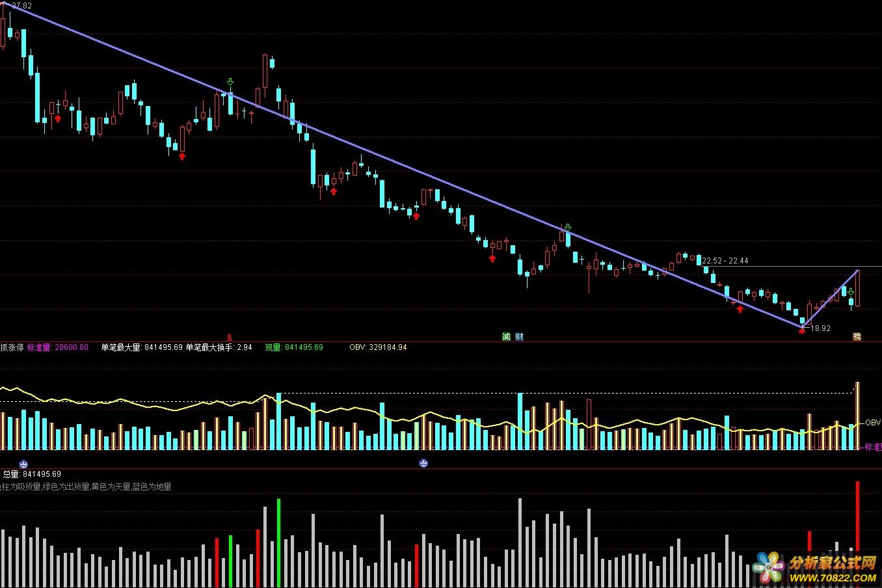This screenshot has width=882, height=588.
Task: Click the red $ marker below the chart
Action: (x=229, y=337)
